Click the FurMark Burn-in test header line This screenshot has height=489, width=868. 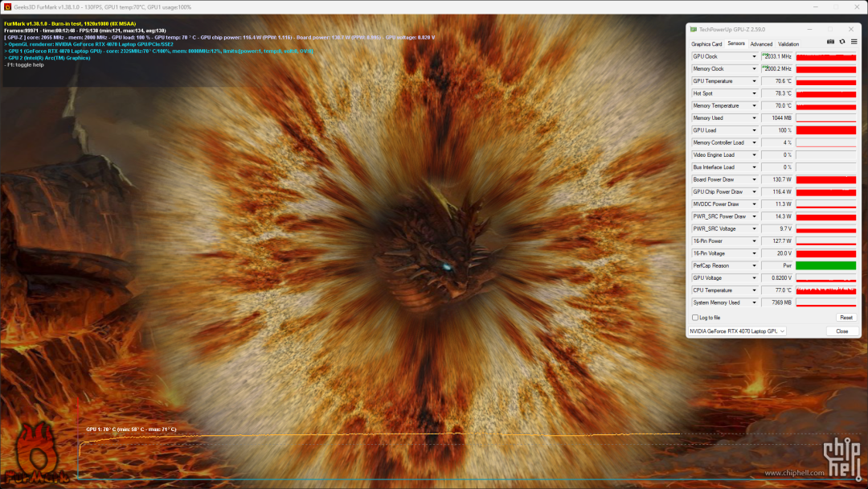70,24
